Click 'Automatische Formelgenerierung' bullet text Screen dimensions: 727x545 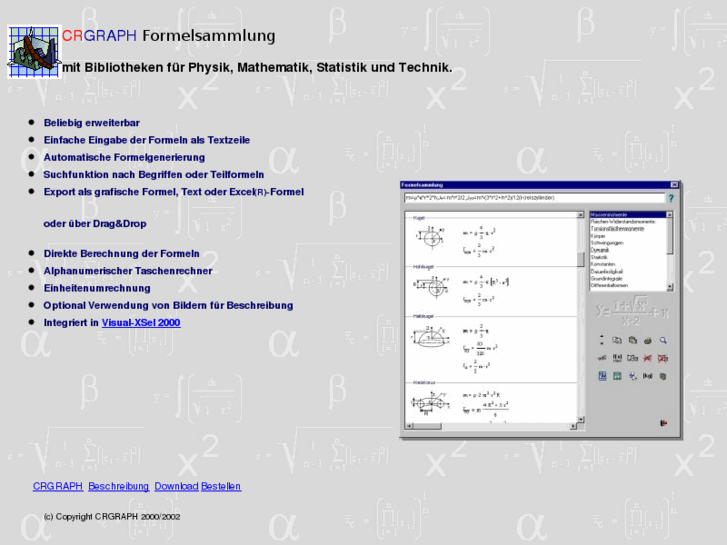(x=124, y=157)
